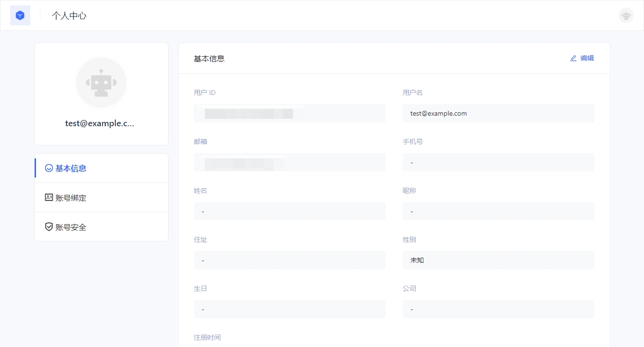The width and height of the screenshot is (644, 347).
Task: Click the smiley icon beside 基本信息
Action: [49, 168]
